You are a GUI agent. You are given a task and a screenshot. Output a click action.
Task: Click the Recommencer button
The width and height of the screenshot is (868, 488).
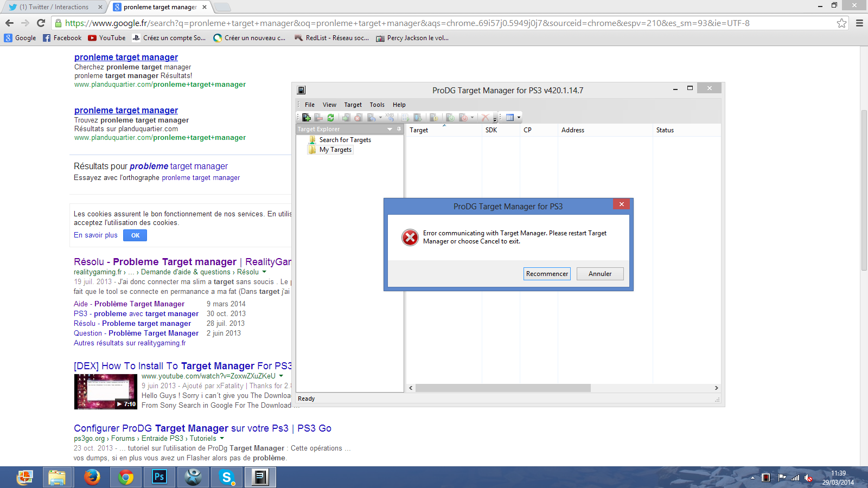(x=547, y=274)
